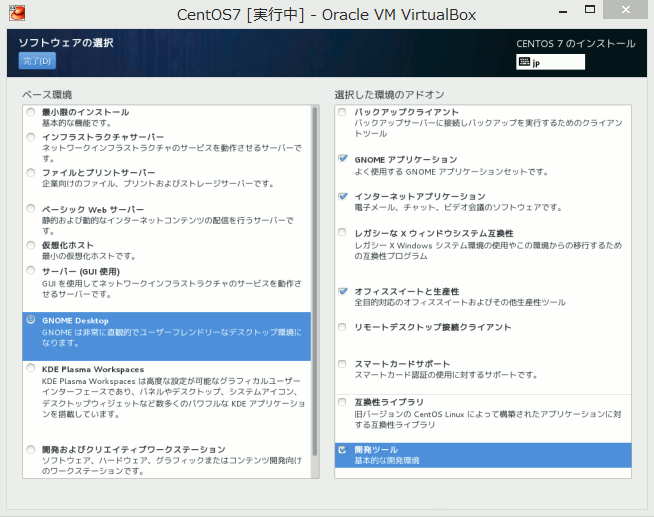This screenshot has width=654, height=517.
Task: Uncheck GNOME アプリケーション add-on
Action: click(x=343, y=160)
